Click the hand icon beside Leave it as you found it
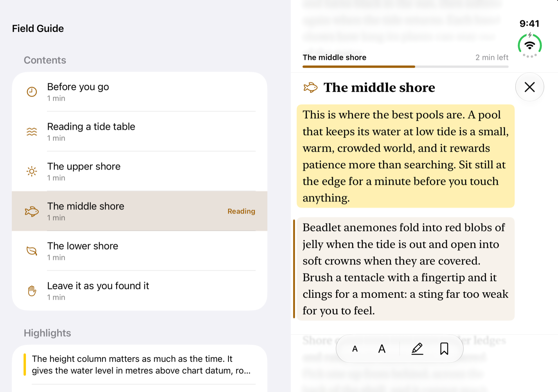 (32, 291)
